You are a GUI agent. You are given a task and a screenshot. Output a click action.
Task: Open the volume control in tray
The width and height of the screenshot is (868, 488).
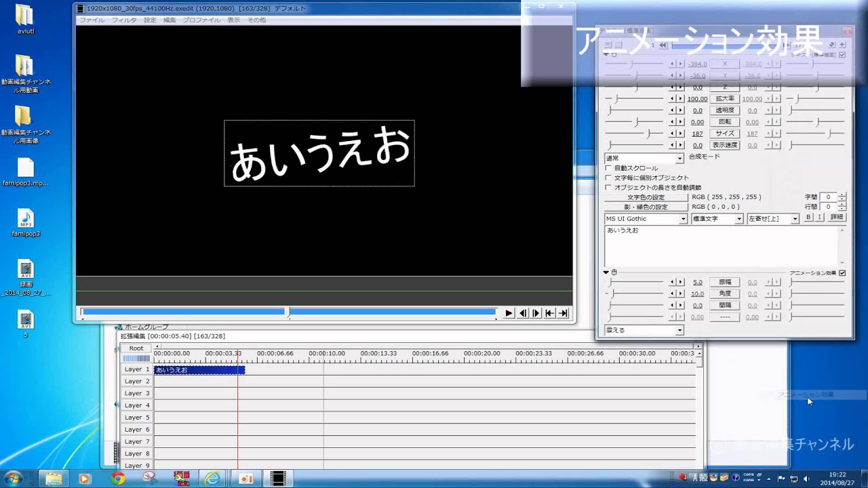coord(806,479)
